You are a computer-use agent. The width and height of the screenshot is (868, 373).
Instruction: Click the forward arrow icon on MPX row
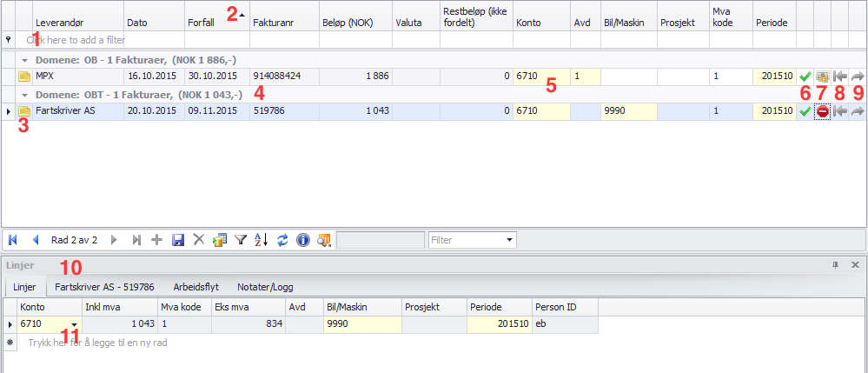coord(857,77)
